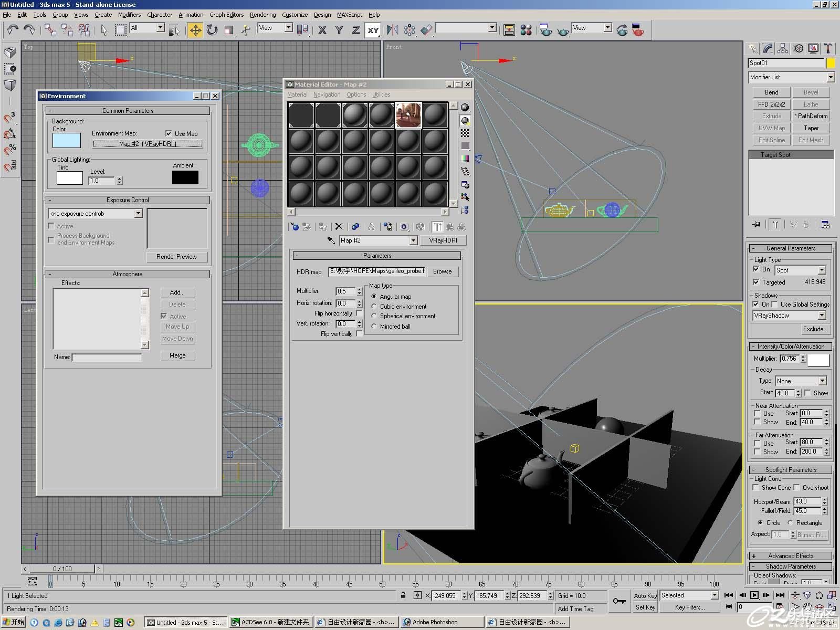
Task: Toggle the Use Map checkbox
Action: [169, 133]
